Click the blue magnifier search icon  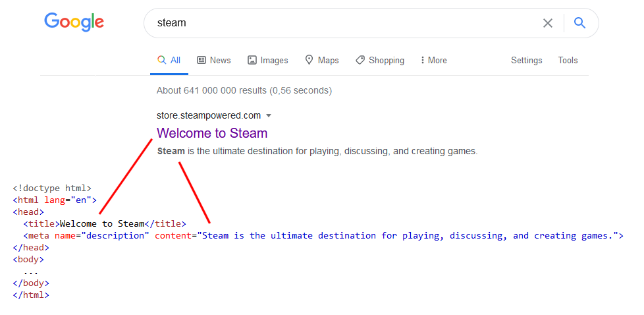(x=579, y=22)
